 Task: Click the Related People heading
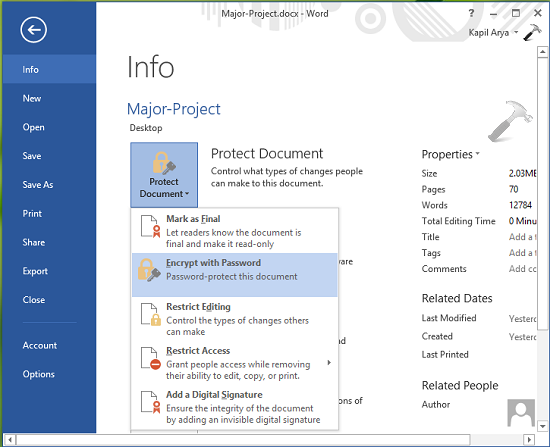[x=460, y=385]
